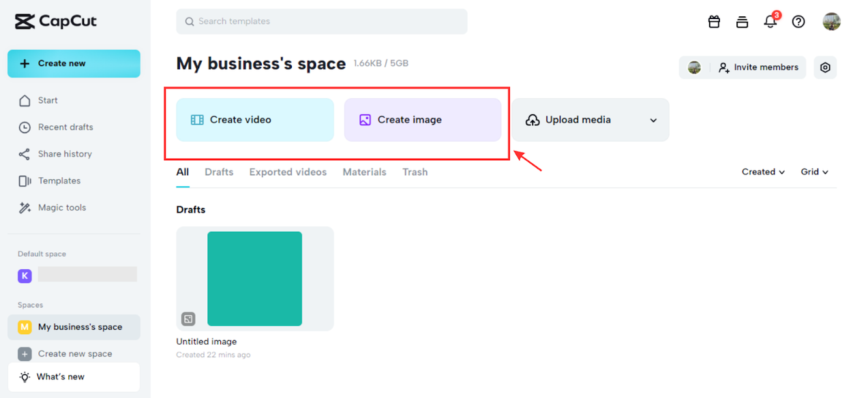Click My business's space page title
Image resolution: width=868 pixels, height=398 pixels.
[x=261, y=63]
